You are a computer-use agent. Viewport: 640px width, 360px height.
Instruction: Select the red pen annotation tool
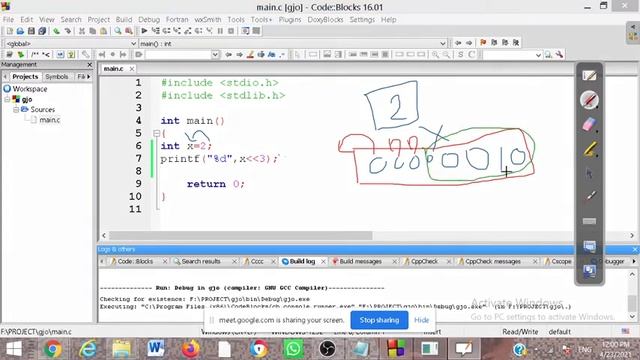coord(589,100)
